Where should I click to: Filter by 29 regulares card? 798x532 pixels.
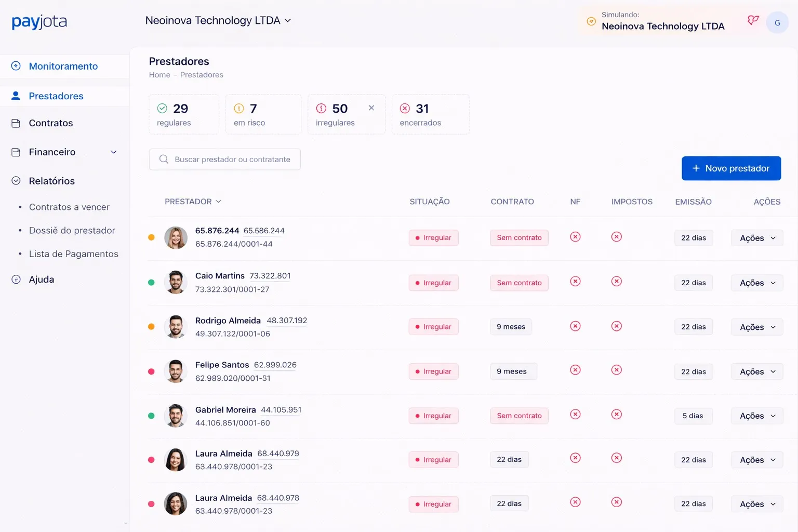point(184,114)
